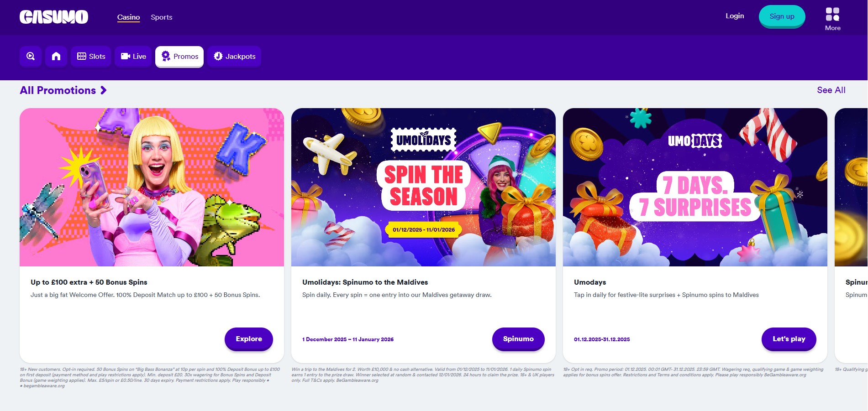
Task: Open the See All promotions link
Action: [x=831, y=90]
